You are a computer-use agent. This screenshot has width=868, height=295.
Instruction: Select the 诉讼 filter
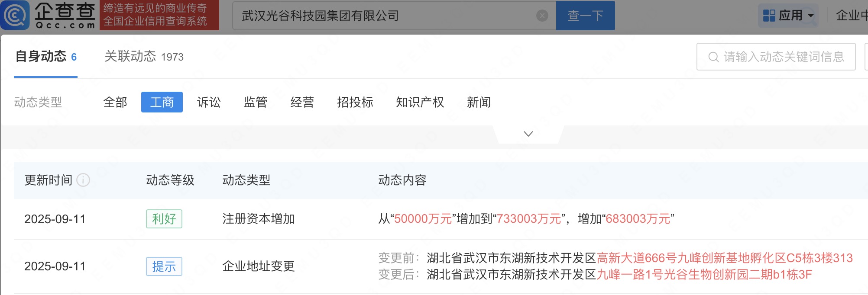(209, 102)
